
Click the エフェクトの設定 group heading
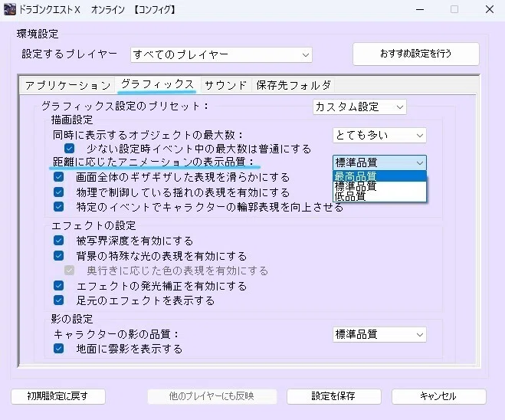pyautogui.click(x=93, y=225)
